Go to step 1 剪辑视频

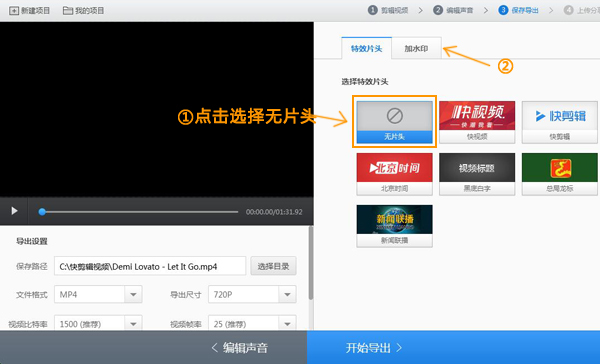point(388,10)
